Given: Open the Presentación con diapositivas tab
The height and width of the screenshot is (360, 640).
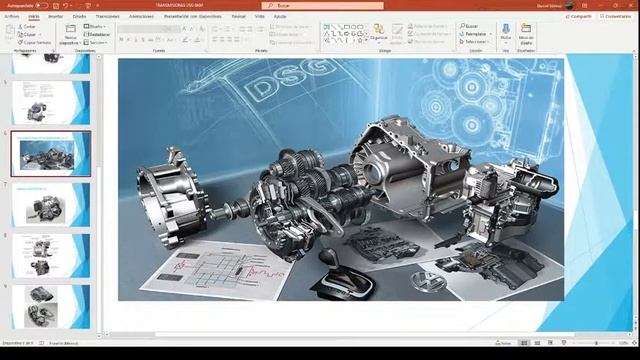Looking at the screenshot, I should (x=193, y=17).
